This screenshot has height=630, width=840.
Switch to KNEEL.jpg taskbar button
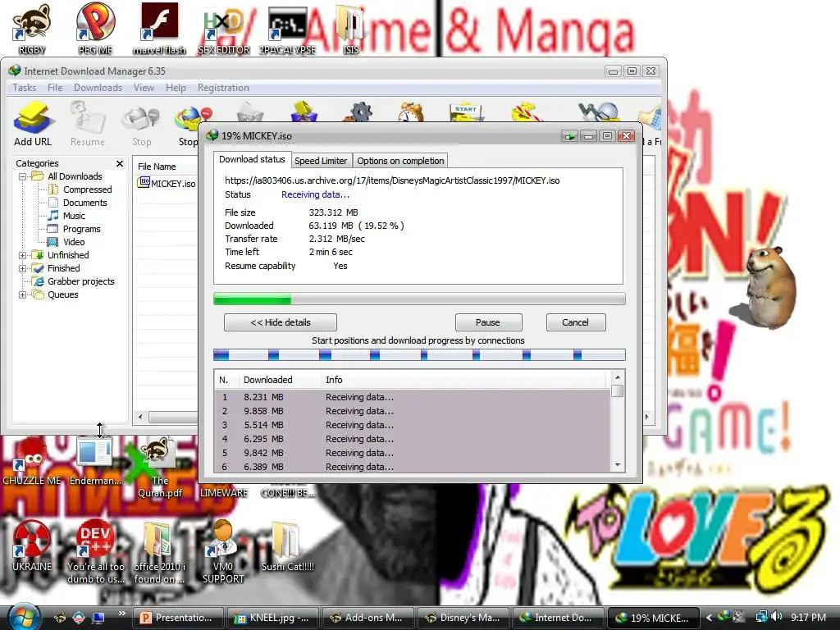[x=273, y=618]
